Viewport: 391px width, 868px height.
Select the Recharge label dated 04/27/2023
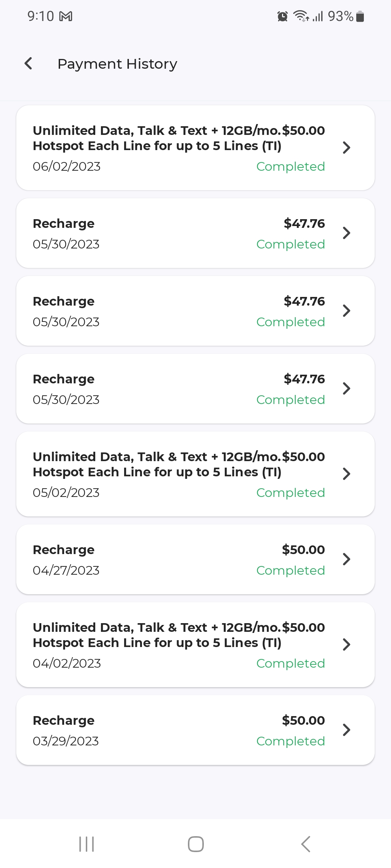pos(64,550)
